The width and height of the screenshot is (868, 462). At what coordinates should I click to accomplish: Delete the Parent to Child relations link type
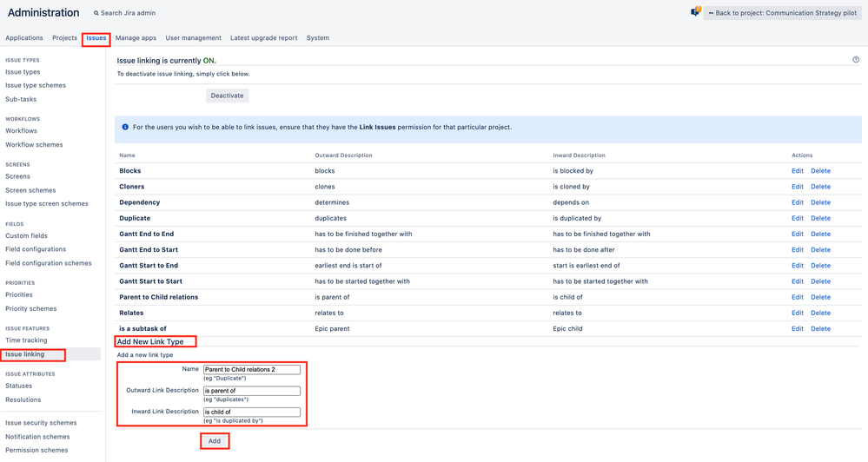820,297
